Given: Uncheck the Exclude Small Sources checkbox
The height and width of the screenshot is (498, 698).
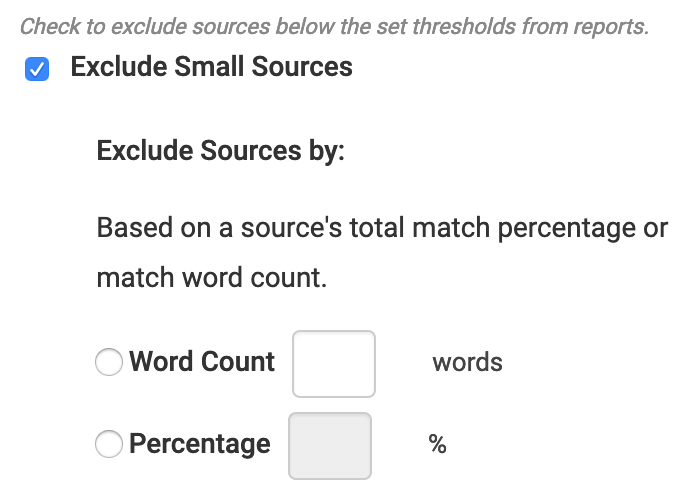Looking at the screenshot, I should pyautogui.click(x=36, y=69).
